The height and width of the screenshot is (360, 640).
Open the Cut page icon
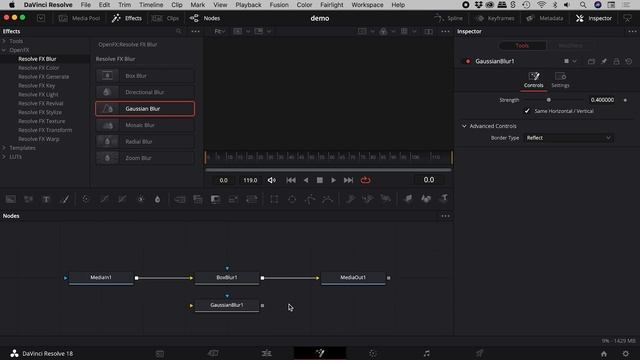click(213, 353)
